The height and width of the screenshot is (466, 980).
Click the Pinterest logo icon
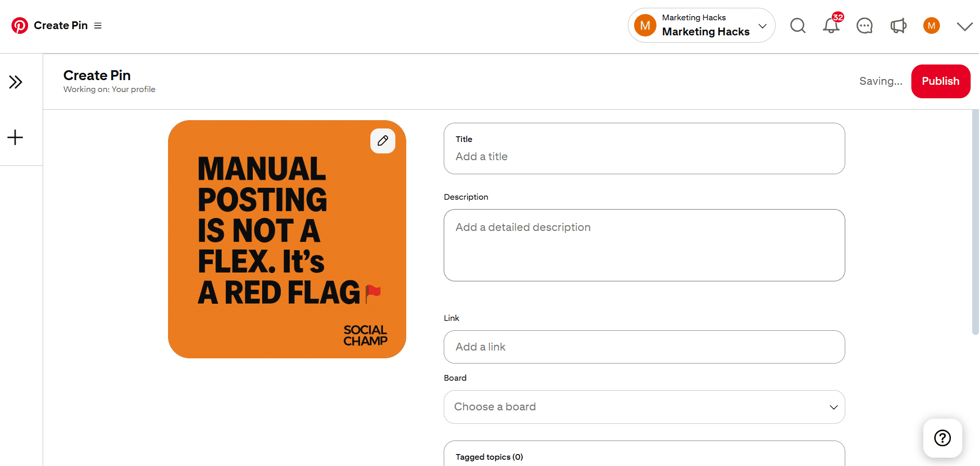click(20, 25)
